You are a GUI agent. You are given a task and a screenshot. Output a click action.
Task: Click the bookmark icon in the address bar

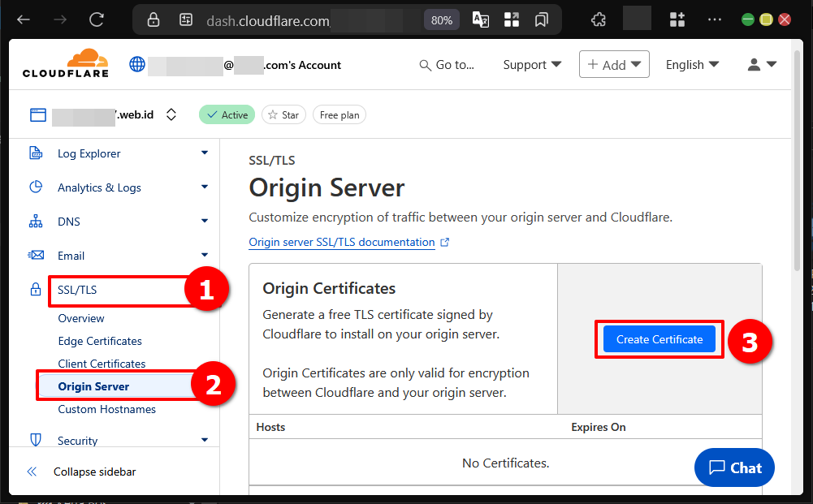(541, 19)
